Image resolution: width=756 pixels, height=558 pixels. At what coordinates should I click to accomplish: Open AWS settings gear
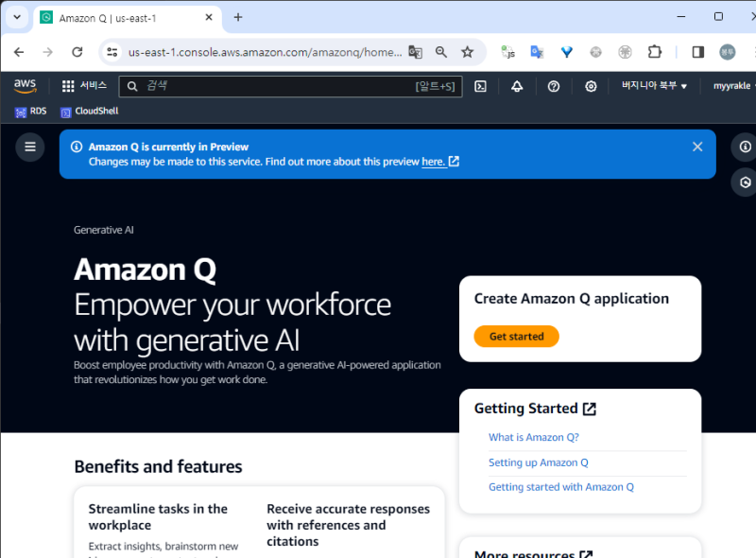tap(591, 86)
